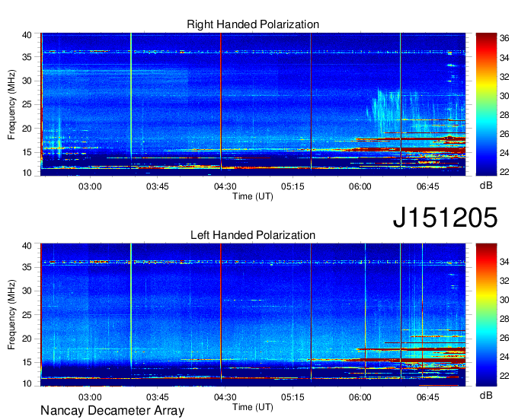Image resolution: width=518 pixels, height=420 pixels.
Task: Click the 28 dB tick on Right Handed colorbar
Action: (504, 115)
